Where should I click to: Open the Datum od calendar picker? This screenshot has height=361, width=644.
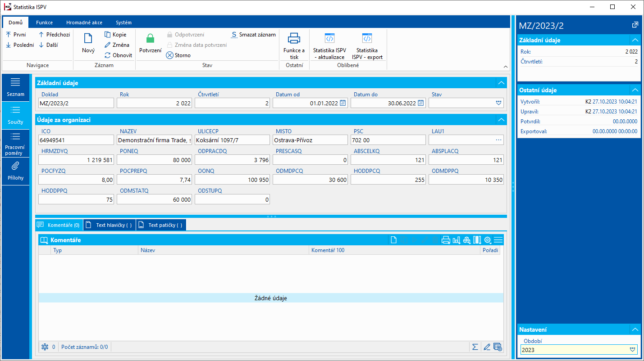click(343, 103)
